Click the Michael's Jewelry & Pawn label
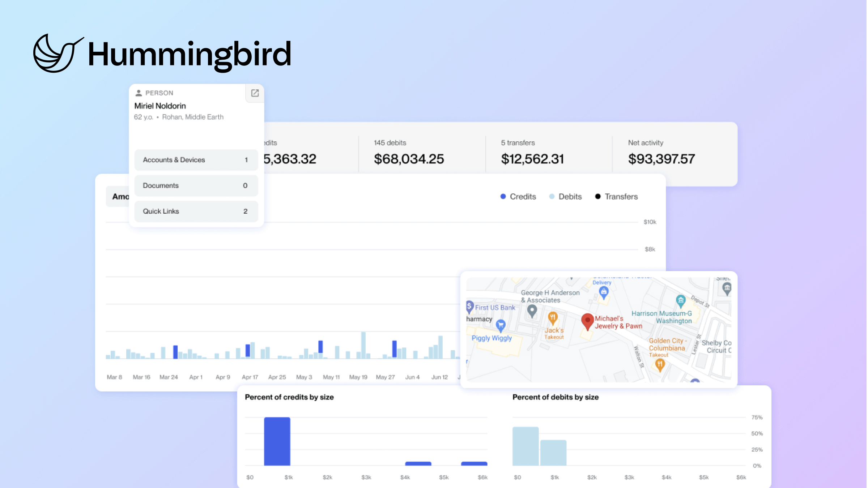 coord(618,322)
